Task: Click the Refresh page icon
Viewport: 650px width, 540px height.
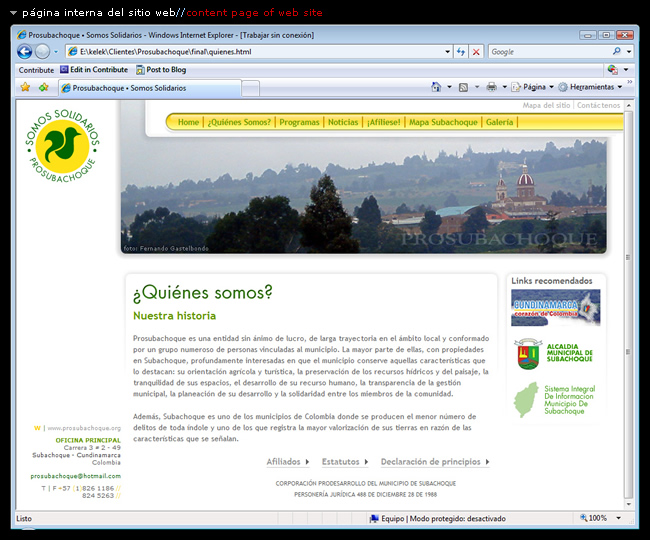Action: pyautogui.click(x=461, y=52)
